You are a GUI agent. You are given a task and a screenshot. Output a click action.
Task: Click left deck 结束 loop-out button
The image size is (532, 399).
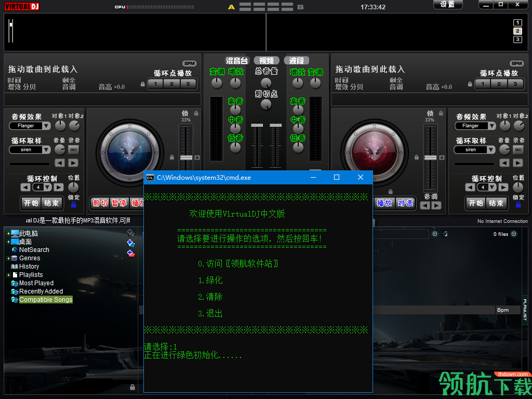point(51,203)
